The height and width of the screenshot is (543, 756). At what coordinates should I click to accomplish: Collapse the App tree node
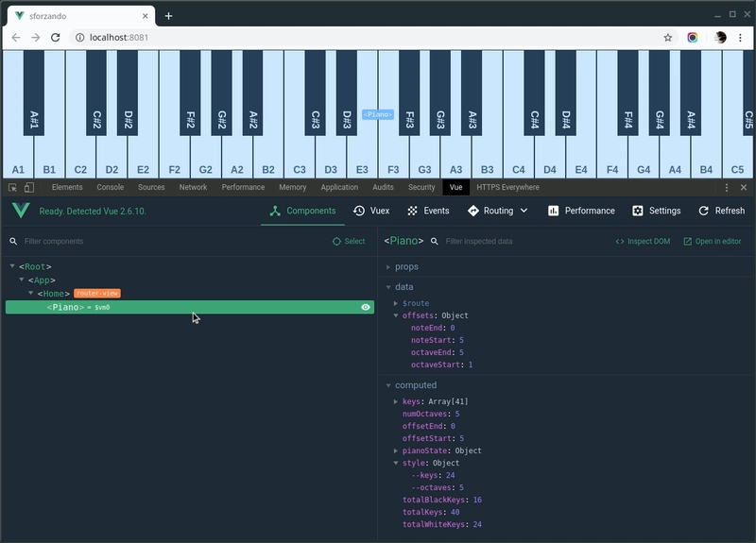coord(22,280)
